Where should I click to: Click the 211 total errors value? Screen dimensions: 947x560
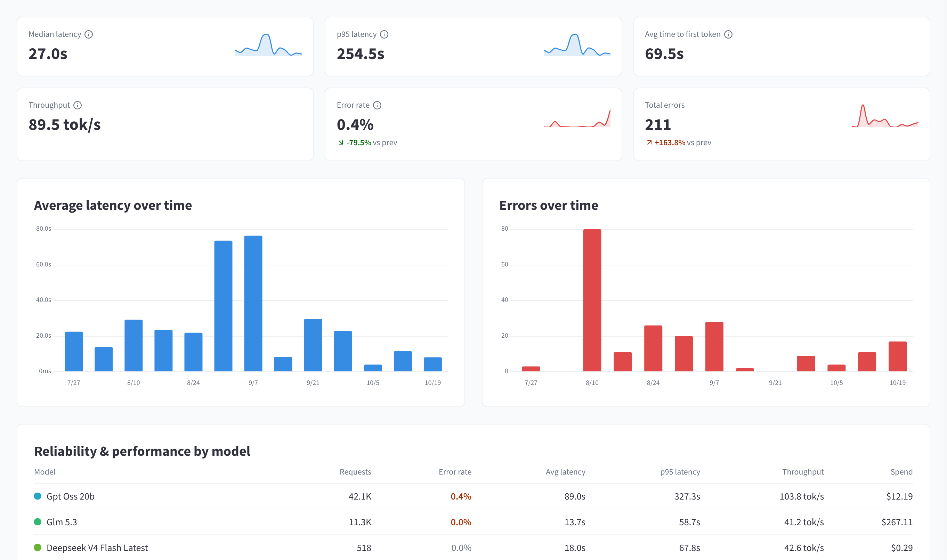pyautogui.click(x=658, y=125)
